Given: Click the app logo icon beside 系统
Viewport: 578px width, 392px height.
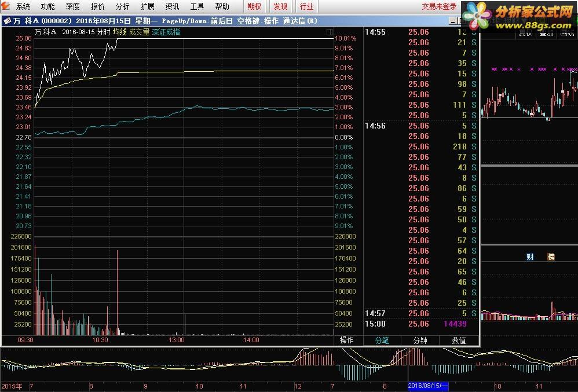Looking at the screenshot, I should click(x=5, y=6).
